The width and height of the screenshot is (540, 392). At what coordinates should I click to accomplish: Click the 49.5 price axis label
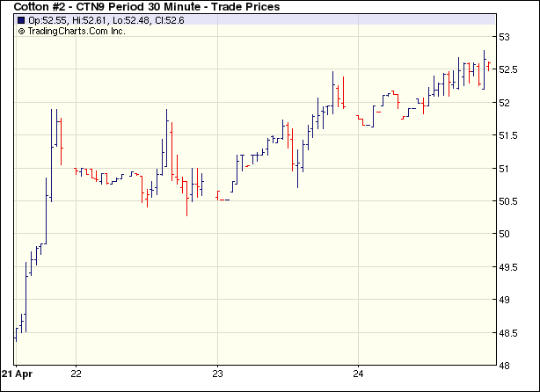pos(509,267)
